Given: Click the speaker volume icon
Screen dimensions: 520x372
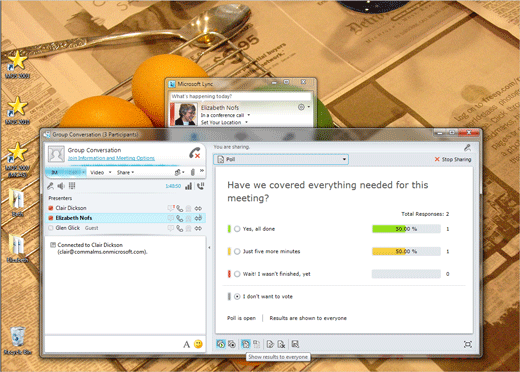Looking at the screenshot, I should click(61, 186).
